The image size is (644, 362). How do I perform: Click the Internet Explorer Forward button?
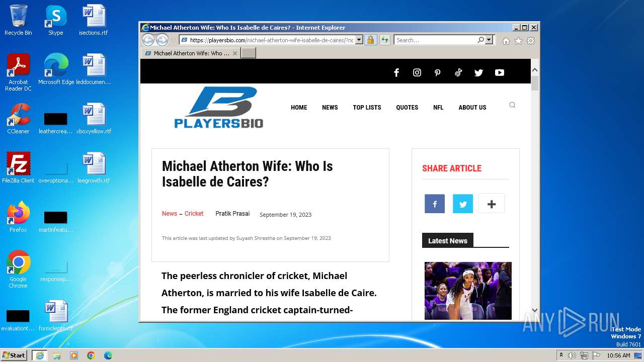coord(162,40)
